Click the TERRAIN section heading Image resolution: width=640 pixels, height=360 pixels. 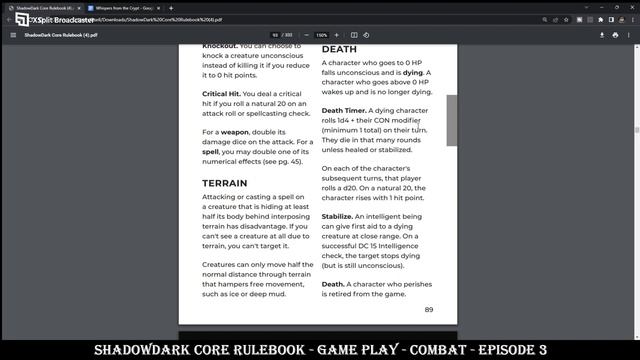224,183
